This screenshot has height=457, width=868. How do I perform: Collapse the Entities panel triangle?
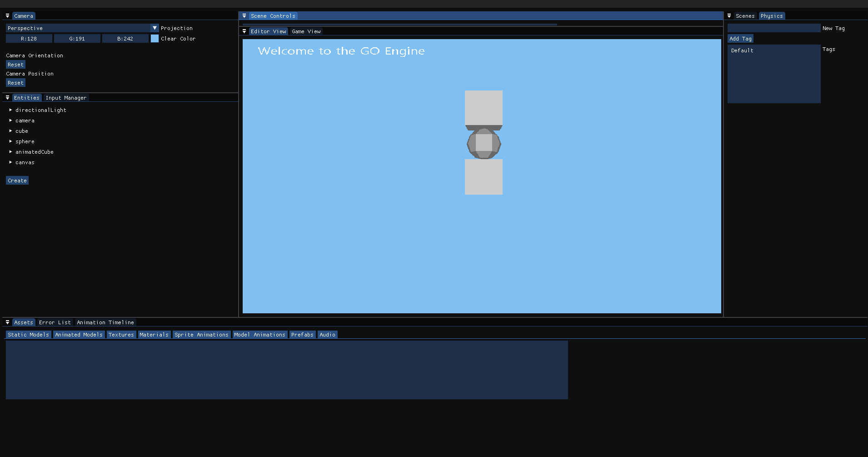tap(7, 98)
